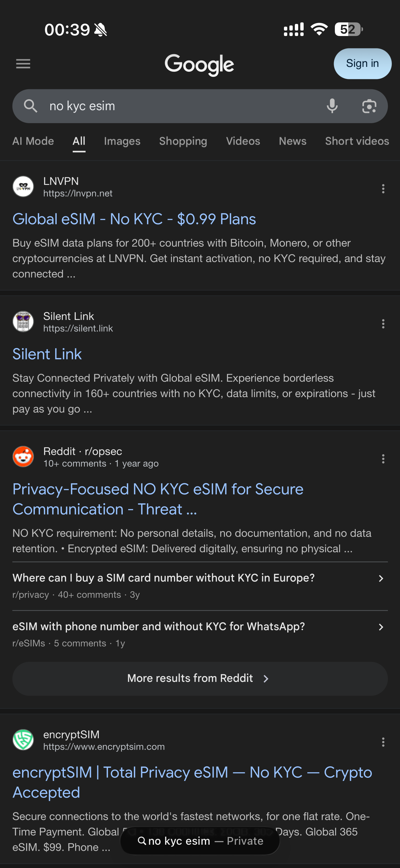Open options for the LNVPN result
400x868 pixels.
(x=383, y=189)
